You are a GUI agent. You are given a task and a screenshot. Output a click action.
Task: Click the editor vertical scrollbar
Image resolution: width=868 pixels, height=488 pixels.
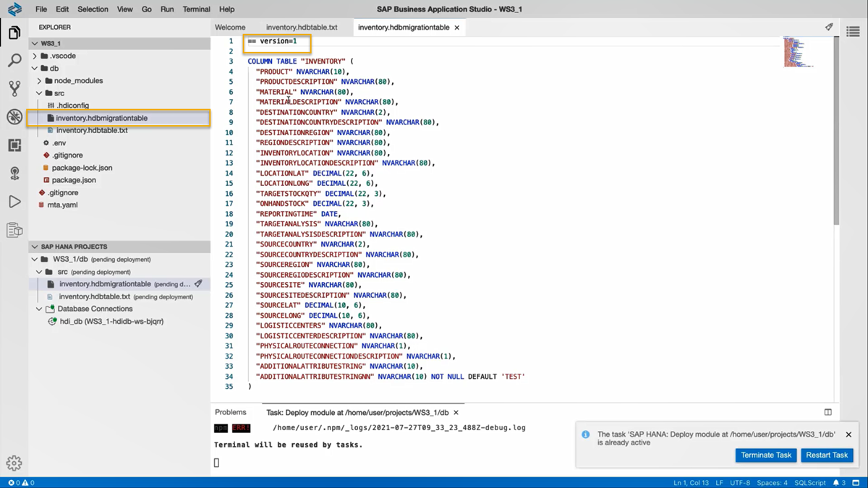[x=836, y=130]
